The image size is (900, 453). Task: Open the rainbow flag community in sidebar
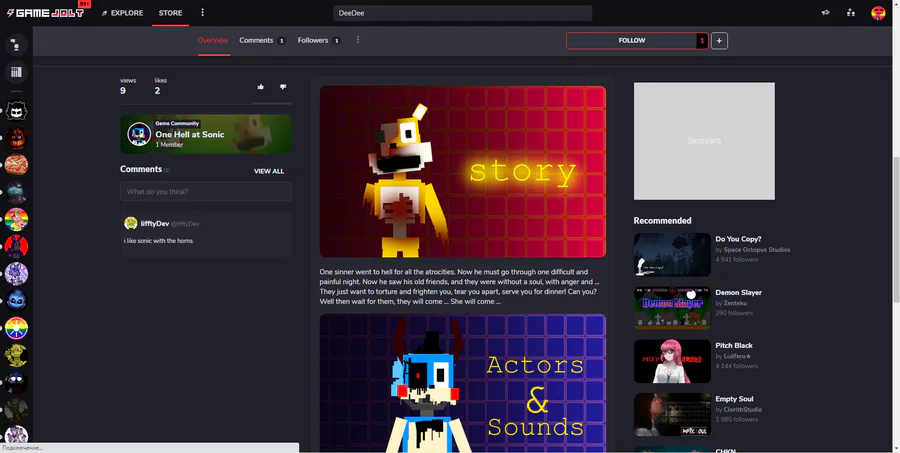(x=16, y=328)
